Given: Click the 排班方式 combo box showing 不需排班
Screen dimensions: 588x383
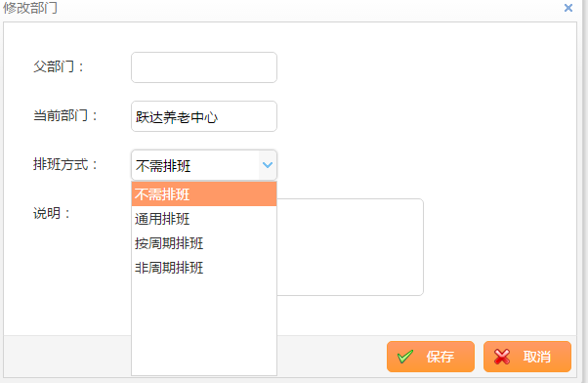Looking at the screenshot, I should point(204,165).
